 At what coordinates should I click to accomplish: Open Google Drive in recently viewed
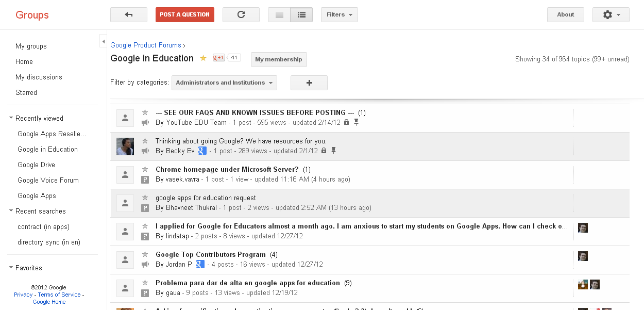[x=36, y=165]
